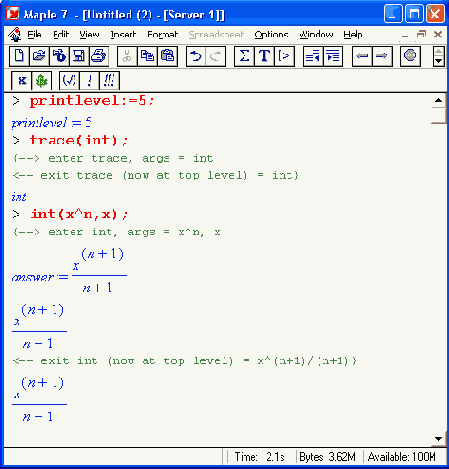Open an existing worksheet file icon
The image size is (449, 469).
point(39,56)
